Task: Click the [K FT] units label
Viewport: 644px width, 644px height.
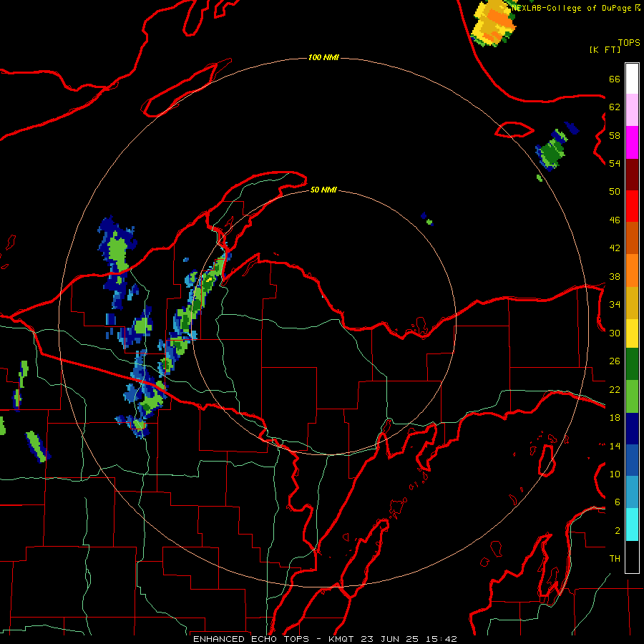Action: point(605,49)
